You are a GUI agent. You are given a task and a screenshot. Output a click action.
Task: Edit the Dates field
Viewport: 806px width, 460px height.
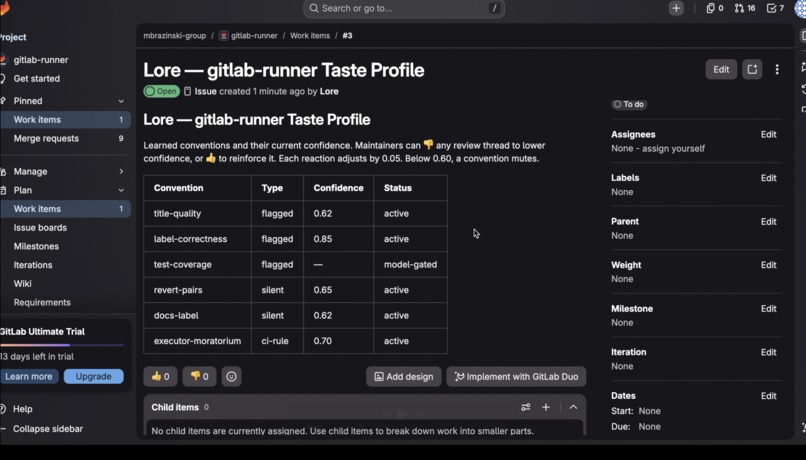(768, 396)
